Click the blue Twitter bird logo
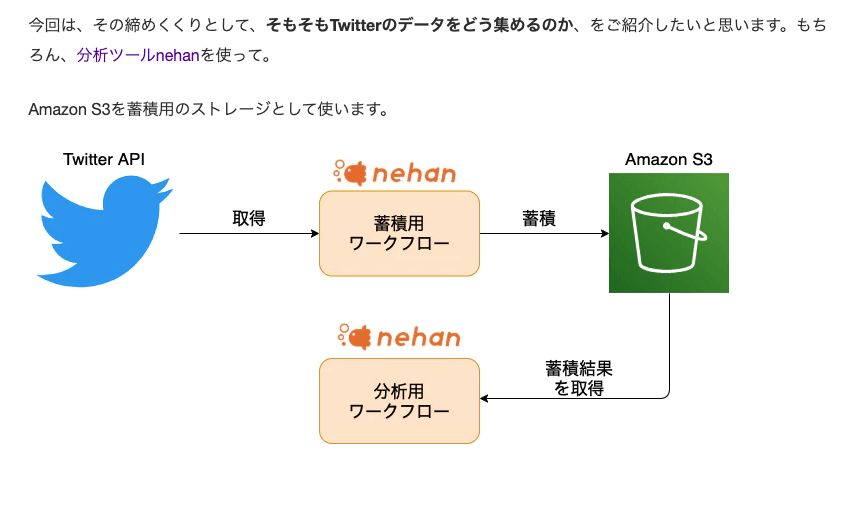 coord(104,231)
